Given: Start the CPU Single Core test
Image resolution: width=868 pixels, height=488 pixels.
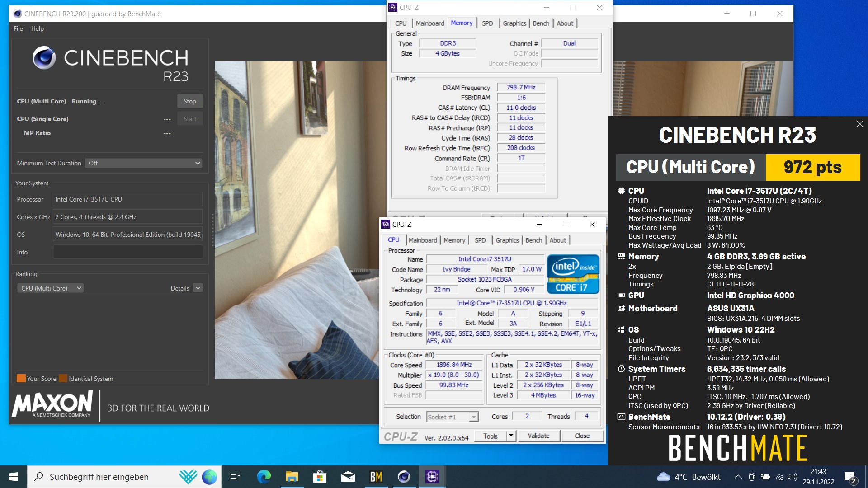Looking at the screenshot, I should pyautogui.click(x=190, y=119).
